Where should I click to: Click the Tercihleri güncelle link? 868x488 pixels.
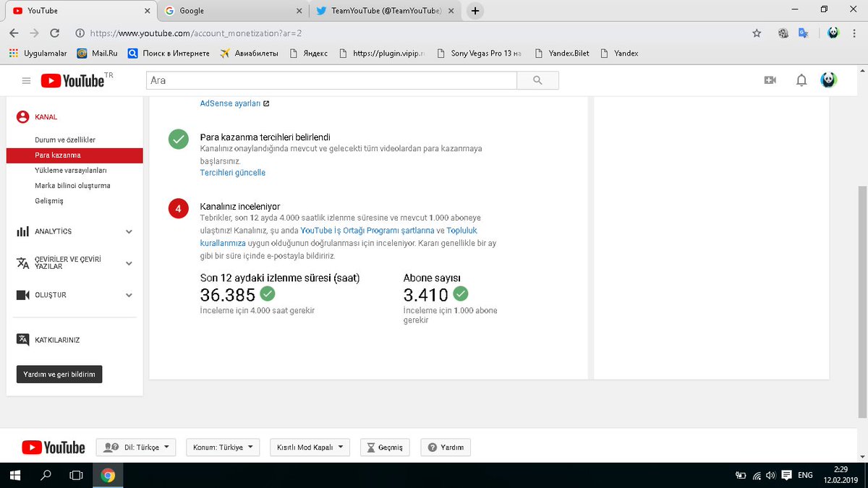coord(233,173)
